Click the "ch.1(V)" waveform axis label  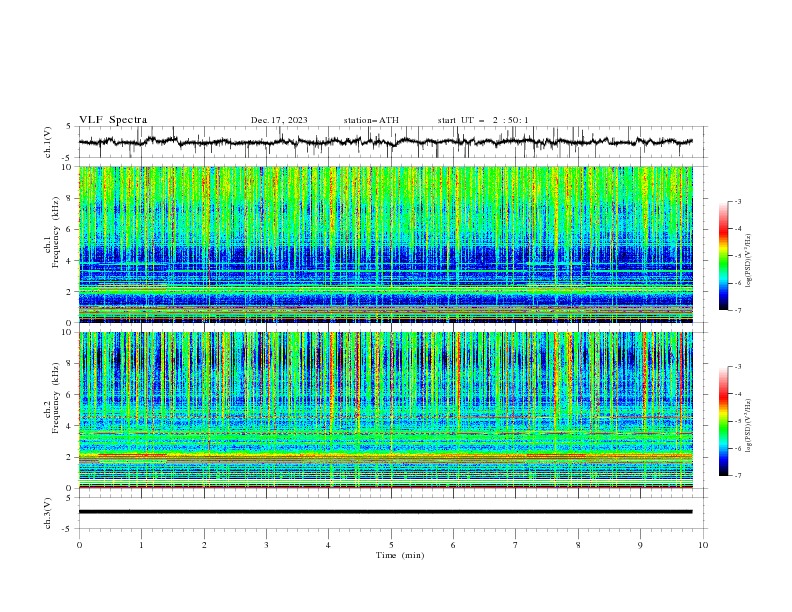(x=48, y=142)
